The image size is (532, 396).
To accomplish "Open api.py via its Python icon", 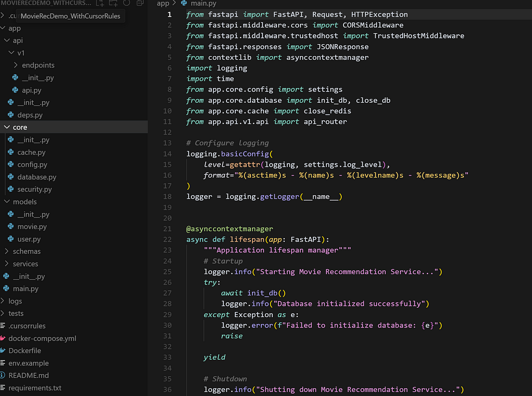I will pos(15,90).
